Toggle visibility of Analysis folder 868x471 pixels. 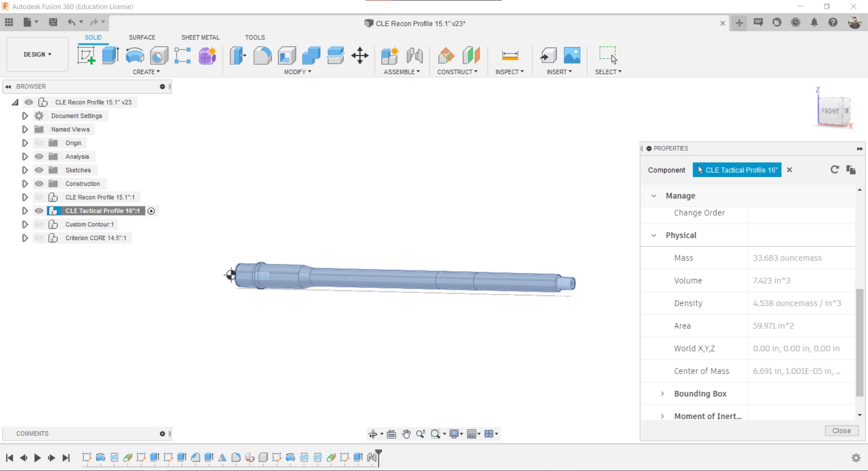tap(39, 156)
